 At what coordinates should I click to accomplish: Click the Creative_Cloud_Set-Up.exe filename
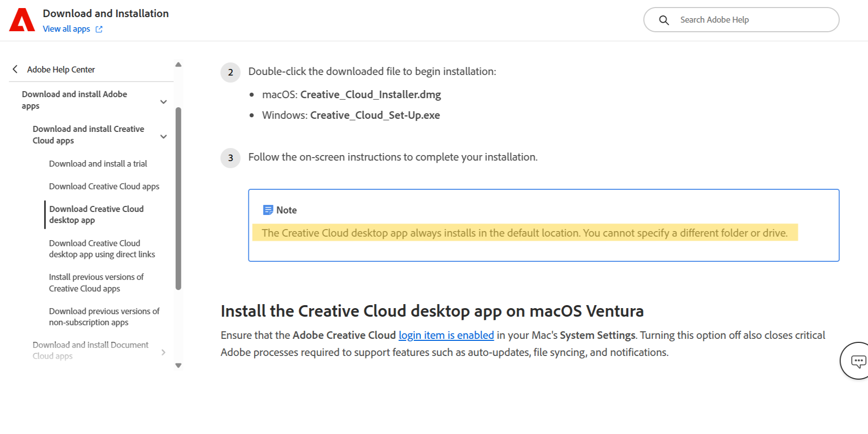(375, 115)
